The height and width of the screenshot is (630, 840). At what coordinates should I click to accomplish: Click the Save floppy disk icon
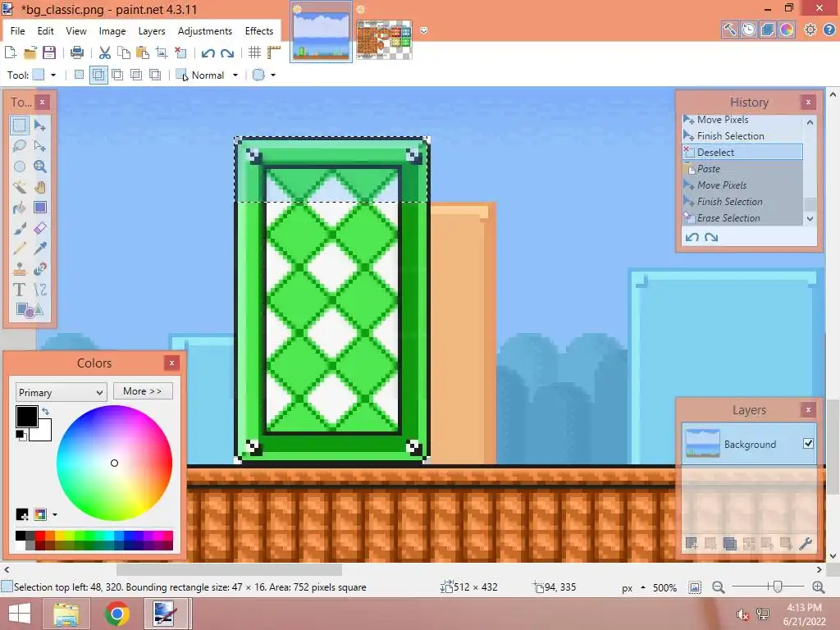point(49,52)
